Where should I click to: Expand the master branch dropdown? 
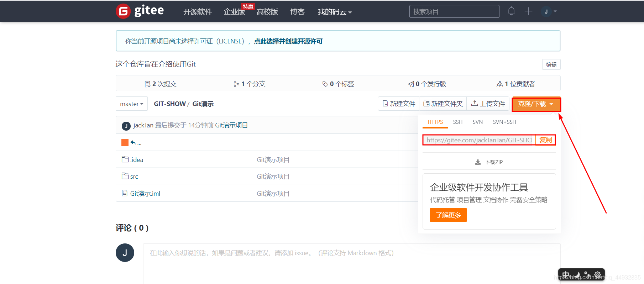click(x=132, y=104)
